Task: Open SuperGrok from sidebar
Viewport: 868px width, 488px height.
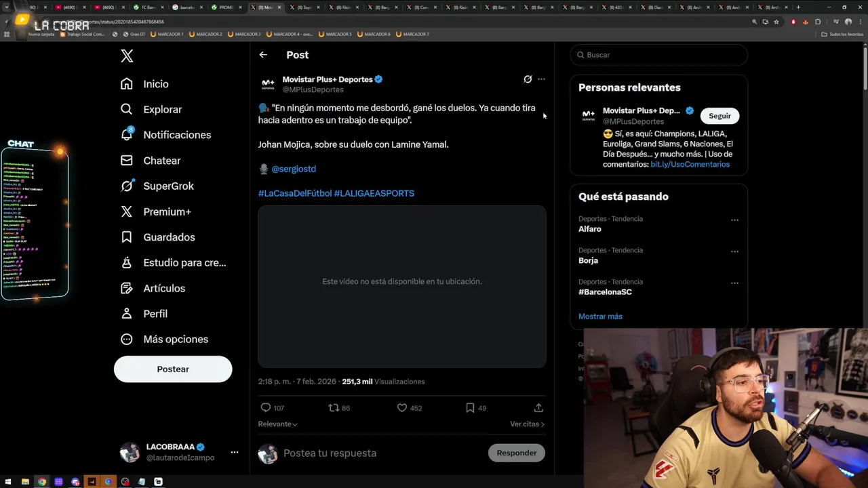Action: click(x=157, y=186)
